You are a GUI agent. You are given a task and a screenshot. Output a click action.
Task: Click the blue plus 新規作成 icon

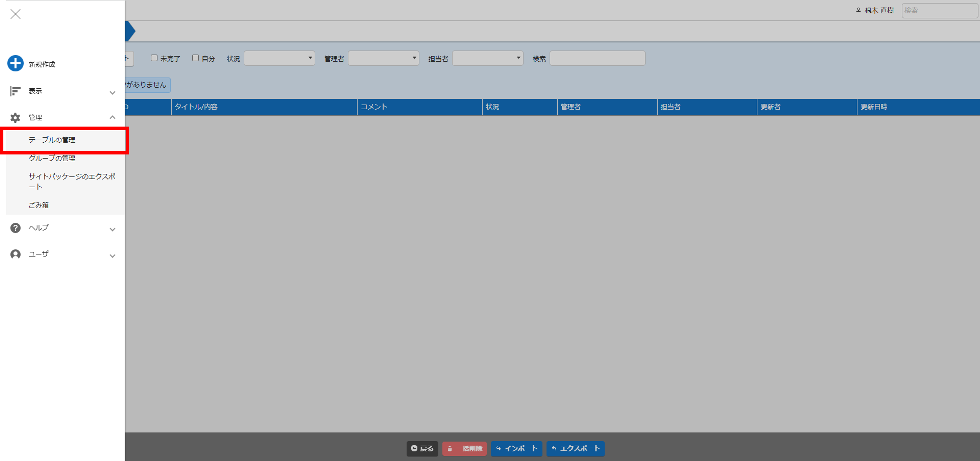click(x=16, y=63)
